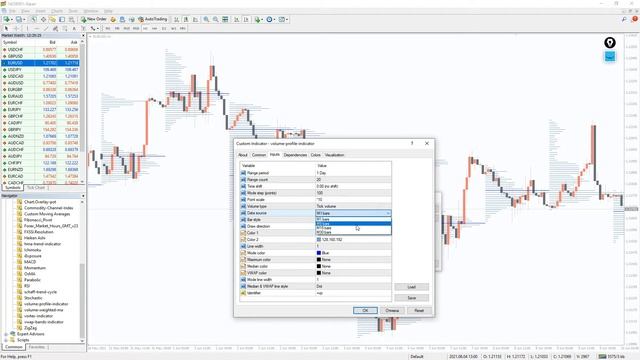Click the cancel button beside OK
Viewport: 640px width, 360px height.
392,311
